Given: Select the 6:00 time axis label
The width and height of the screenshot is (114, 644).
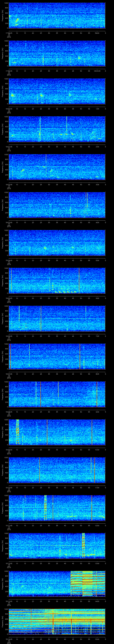Looking at the screenshot, I should tap(97, 298).
